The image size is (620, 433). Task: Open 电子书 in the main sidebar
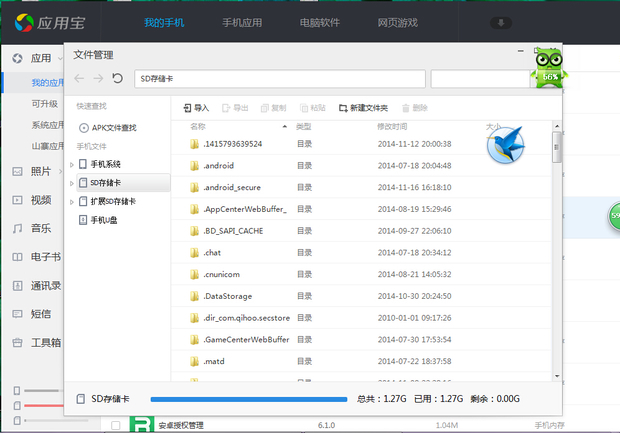point(37,257)
